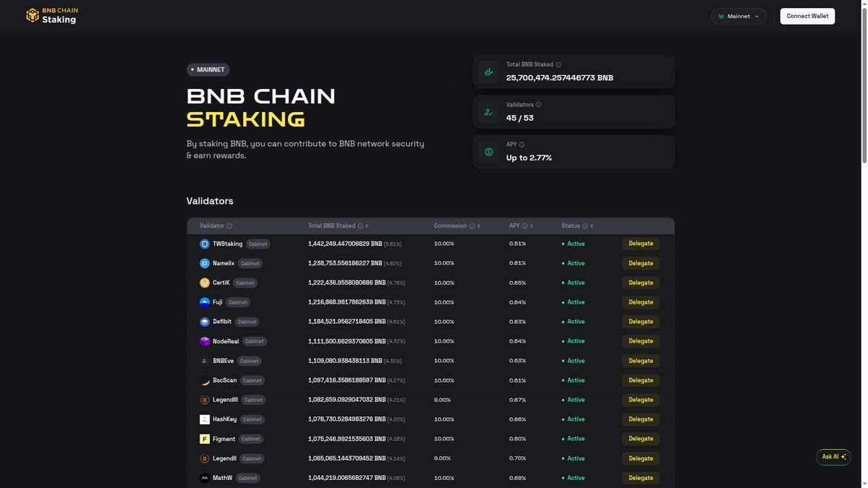Click the NodeReal purple cube icon

[x=205, y=341]
